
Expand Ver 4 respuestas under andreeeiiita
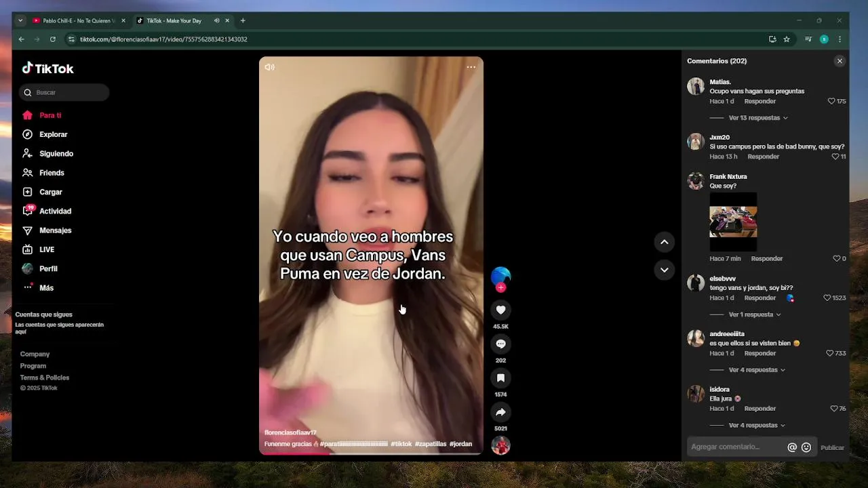click(x=757, y=370)
